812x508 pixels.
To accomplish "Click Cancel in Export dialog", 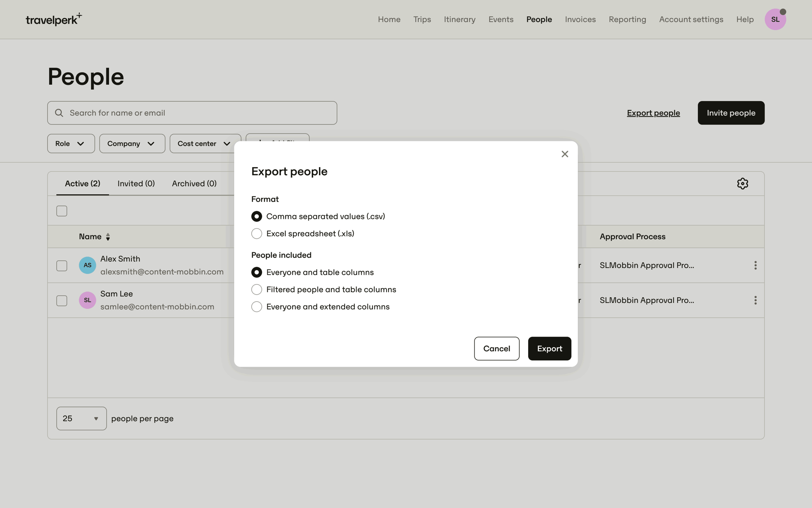I will pyautogui.click(x=497, y=348).
